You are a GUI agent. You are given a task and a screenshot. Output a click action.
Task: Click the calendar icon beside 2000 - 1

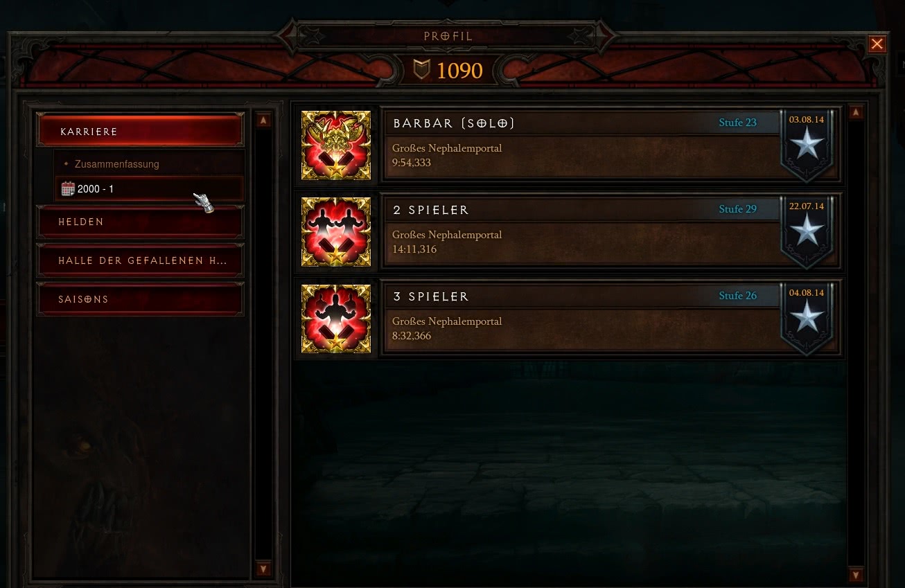pos(68,188)
